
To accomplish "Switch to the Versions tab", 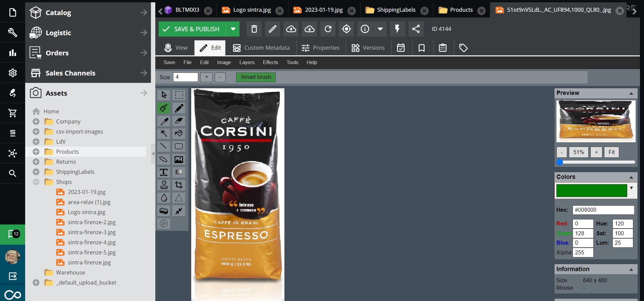I will point(368,48).
